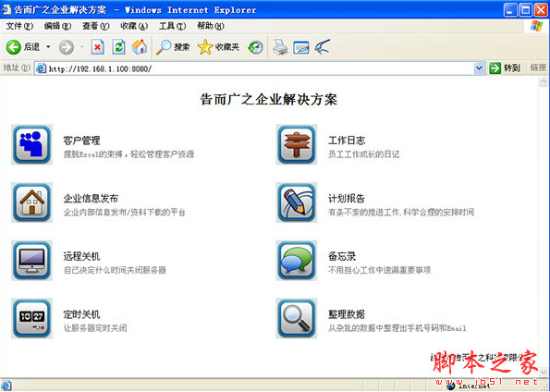Open the 收藏夹 favorites star
This screenshot has width=550, height=392.
click(x=218, y=47)
